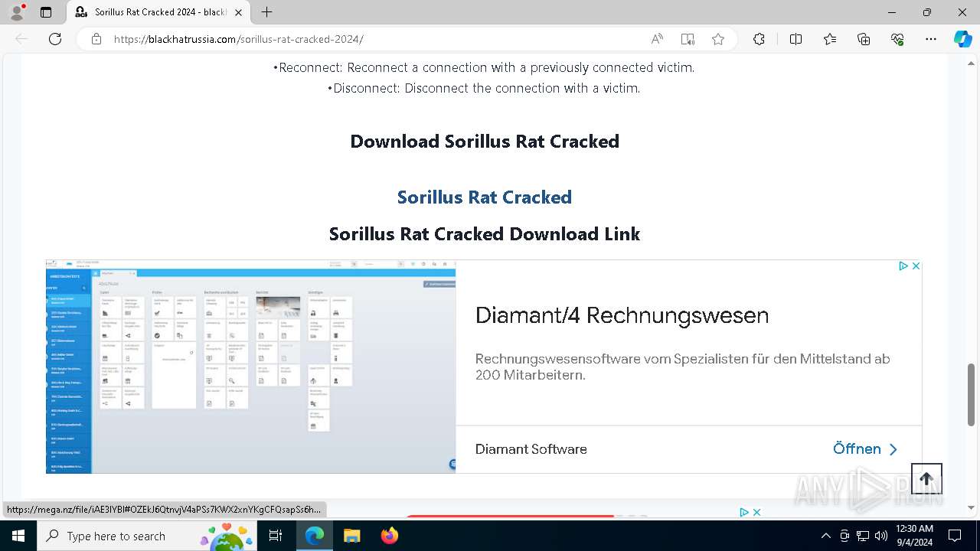The width and height of the screenshot is (980, 551).
Task: Open Extensions puzzle icon
Action: point(759,39)
